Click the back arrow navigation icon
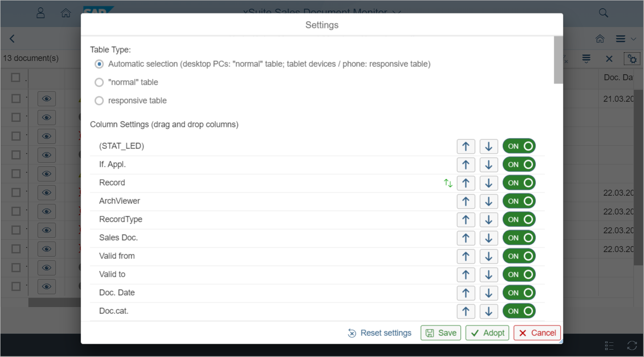The height and width of the screenshot is (357, 644). click(12, 39)
